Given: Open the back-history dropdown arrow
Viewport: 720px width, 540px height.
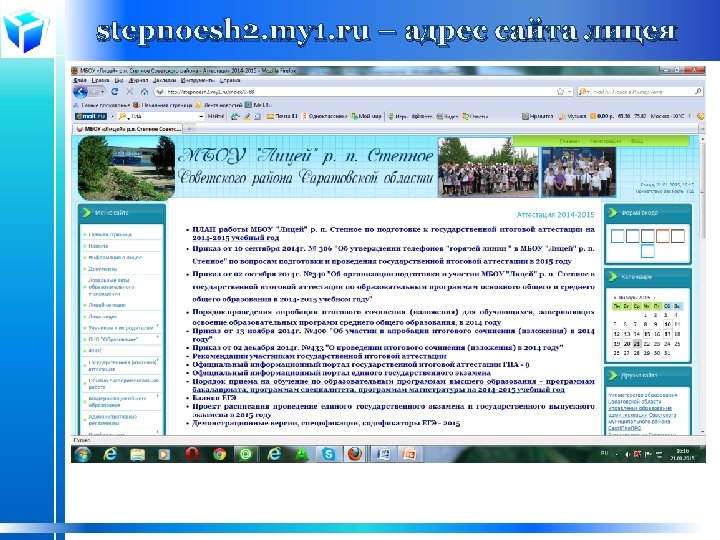Looking at the screenshot, I should 102,92.
